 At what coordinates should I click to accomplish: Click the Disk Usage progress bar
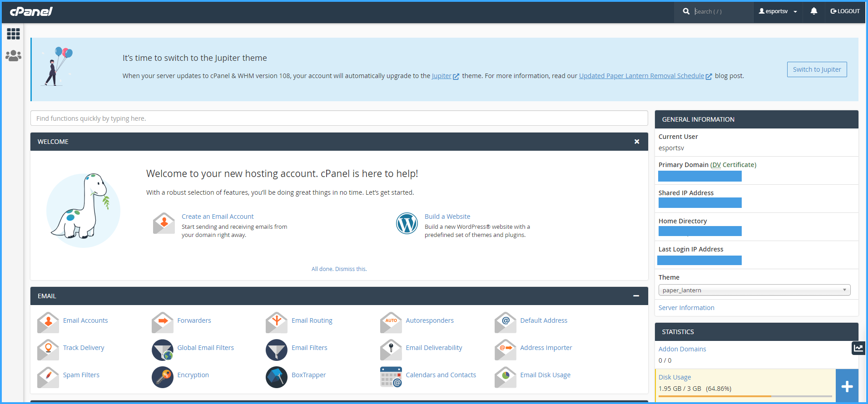coord(745,396)
